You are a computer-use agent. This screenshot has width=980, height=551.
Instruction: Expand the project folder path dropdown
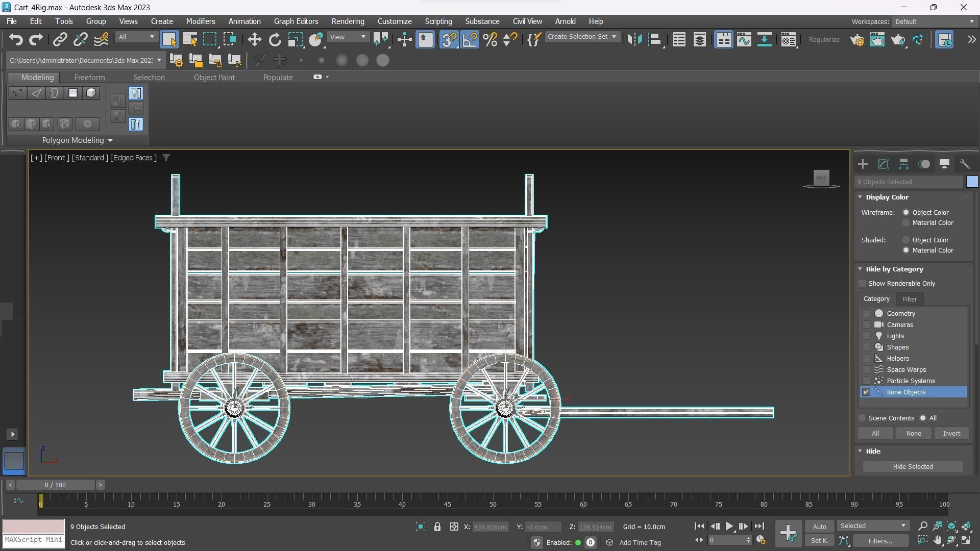tap(159, 60)
